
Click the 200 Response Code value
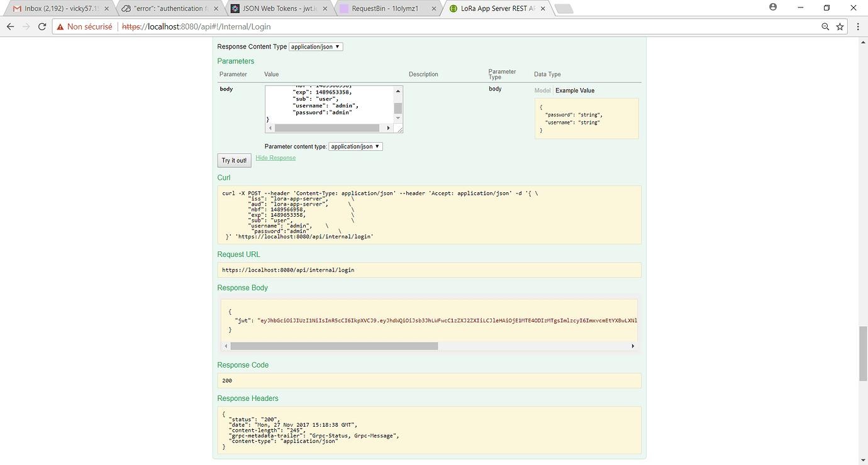tap(227, 381)
